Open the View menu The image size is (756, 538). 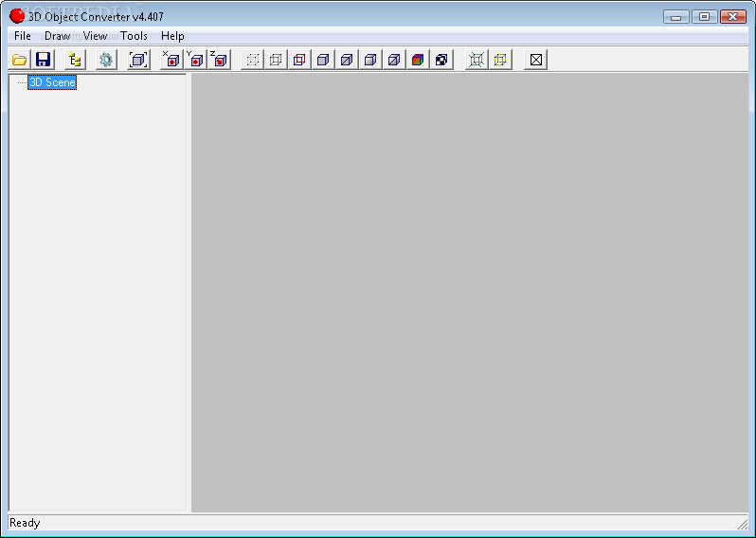point(95,36)
